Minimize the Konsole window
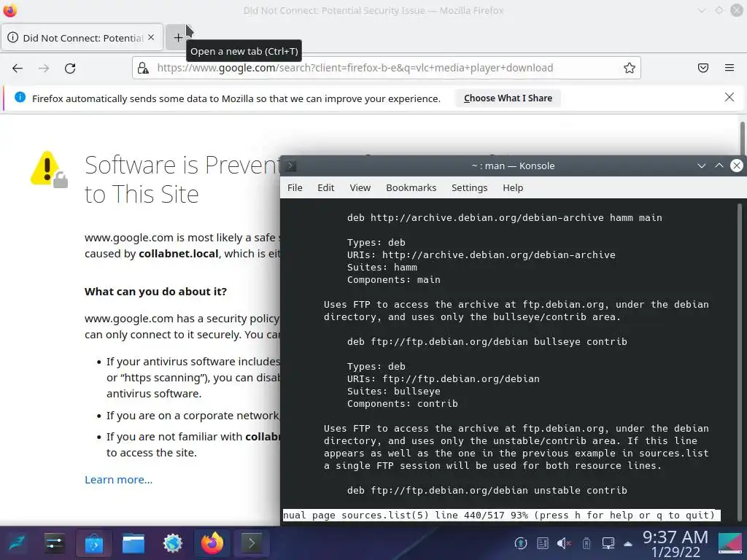This screenshot has width=747, height=560. click(701, 166)
